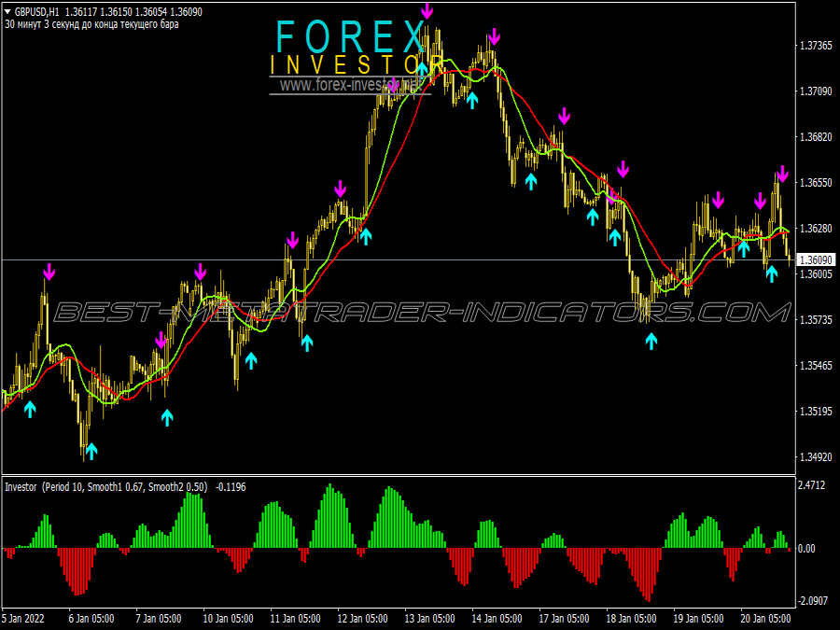Click the 5 Jan 2022 date label

[x=25, y=618]
